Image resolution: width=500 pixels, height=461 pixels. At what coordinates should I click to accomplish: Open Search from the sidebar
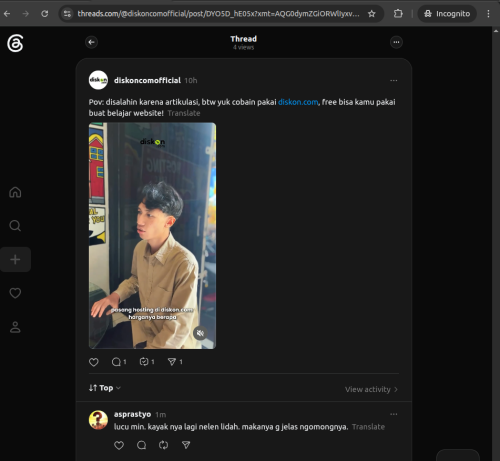pos(15,226)
